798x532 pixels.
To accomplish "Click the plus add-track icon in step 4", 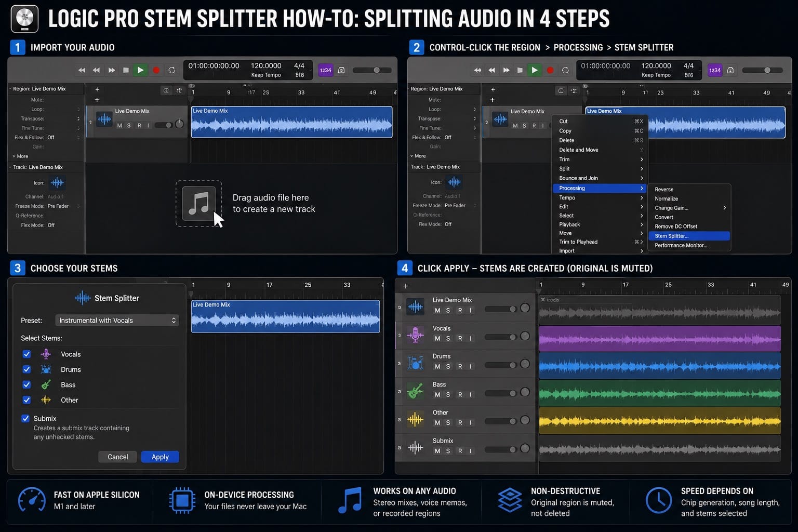I will pos(406,286).
